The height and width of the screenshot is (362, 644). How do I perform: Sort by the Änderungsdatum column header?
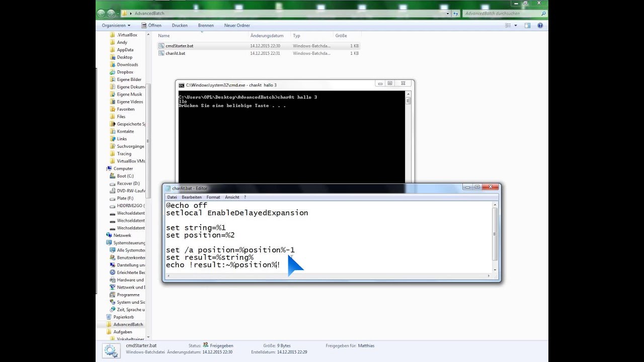pos(270,36)
